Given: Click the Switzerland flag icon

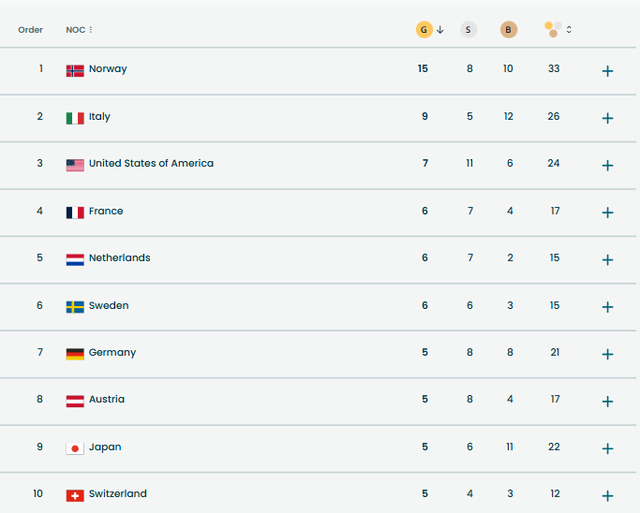Looking at the screenshot, I should tap(75, 495).
